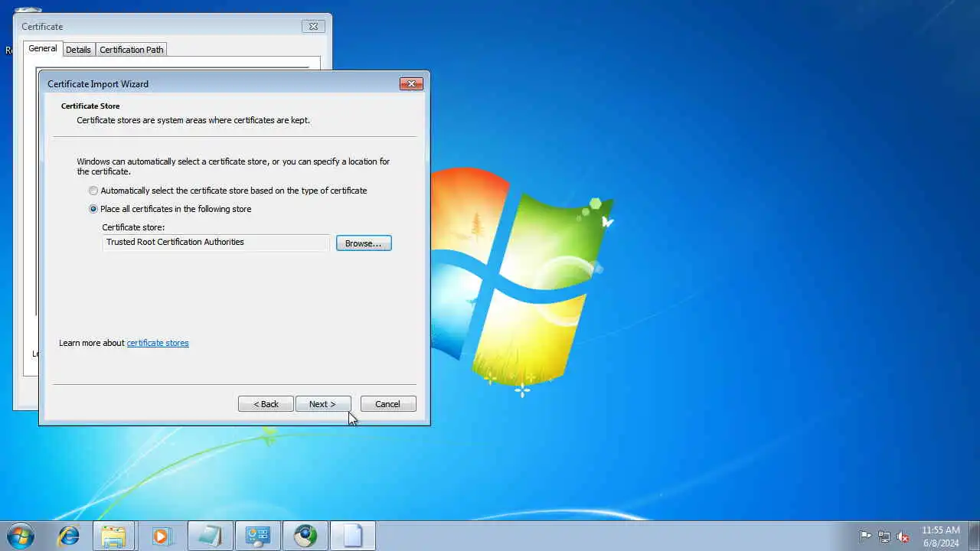The height and width of the screenshot is (551, 980).
Task: Open network status tray icon
Action: click(x=884, y=536)
